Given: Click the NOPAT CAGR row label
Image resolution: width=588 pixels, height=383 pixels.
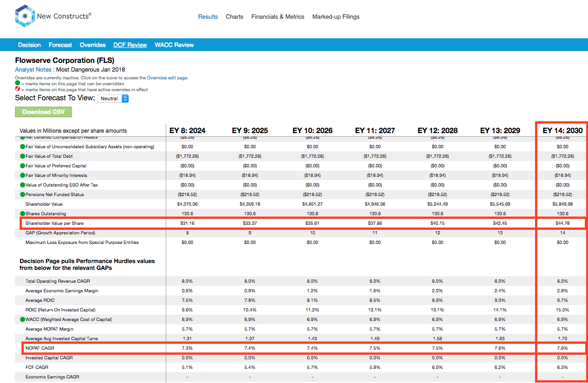Looking at the screenshot, I should click(x=40, y=348).
